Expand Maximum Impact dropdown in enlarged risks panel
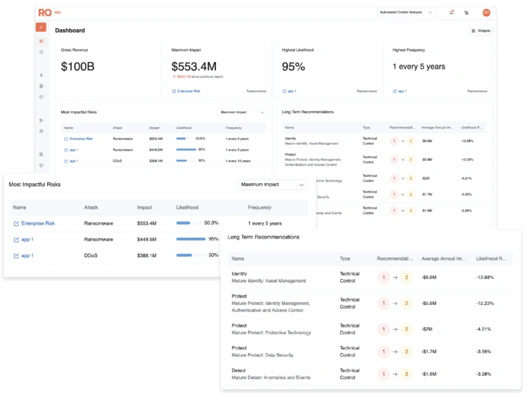The image size is (532, 396). (272, 184)
